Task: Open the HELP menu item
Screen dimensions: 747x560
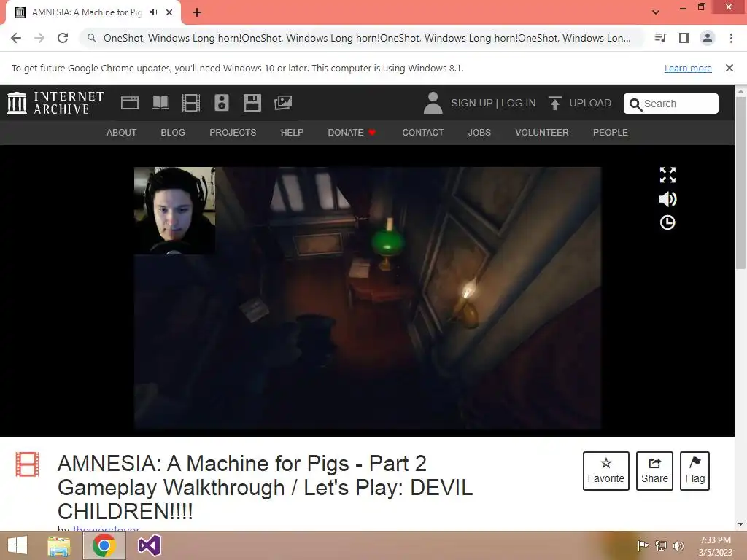Action: pyautogui.click(x=292, y=133)
